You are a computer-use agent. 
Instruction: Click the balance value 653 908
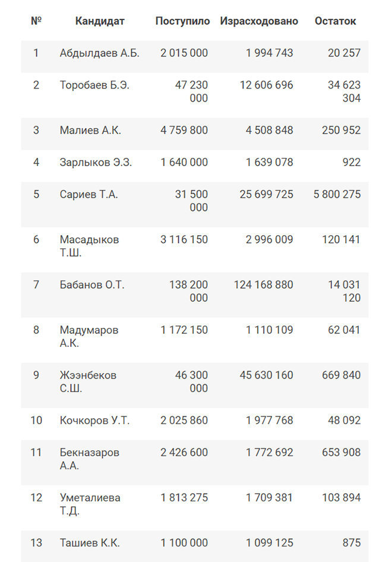[342, 453]
